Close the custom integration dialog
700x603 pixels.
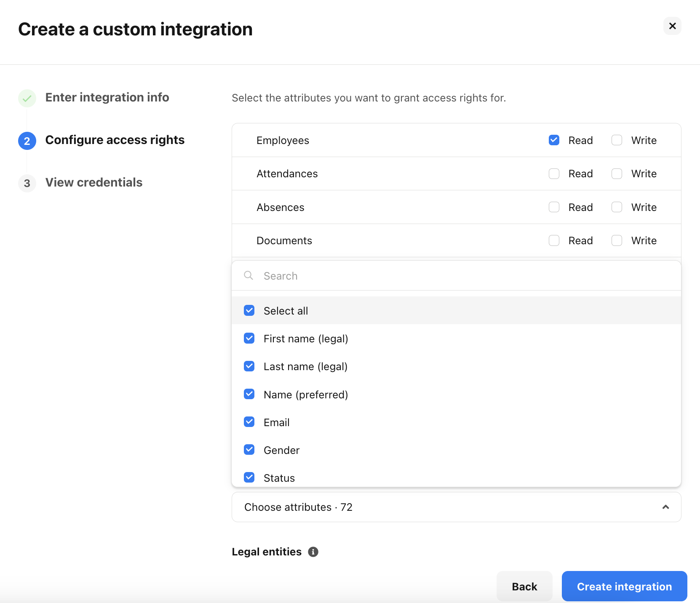pyautogui.click(x=672, y=26)
